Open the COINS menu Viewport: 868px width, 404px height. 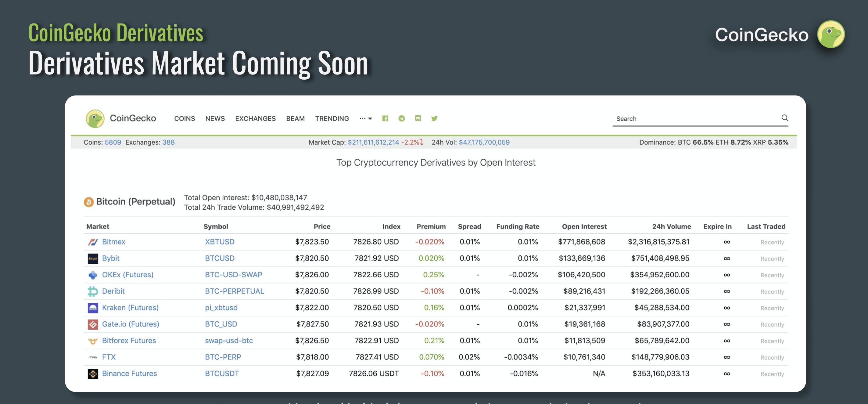point(185,118)
